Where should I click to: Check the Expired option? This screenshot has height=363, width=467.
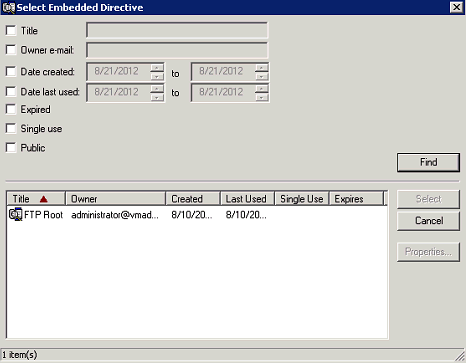point(11,109)
